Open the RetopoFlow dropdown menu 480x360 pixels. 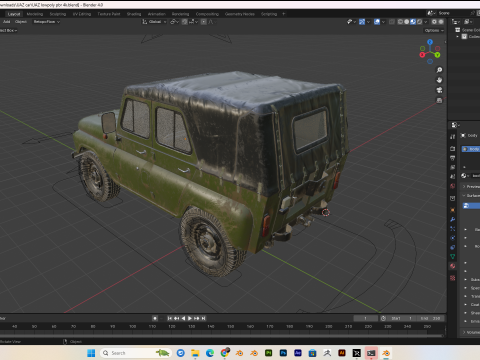click(x=46, y=22)
